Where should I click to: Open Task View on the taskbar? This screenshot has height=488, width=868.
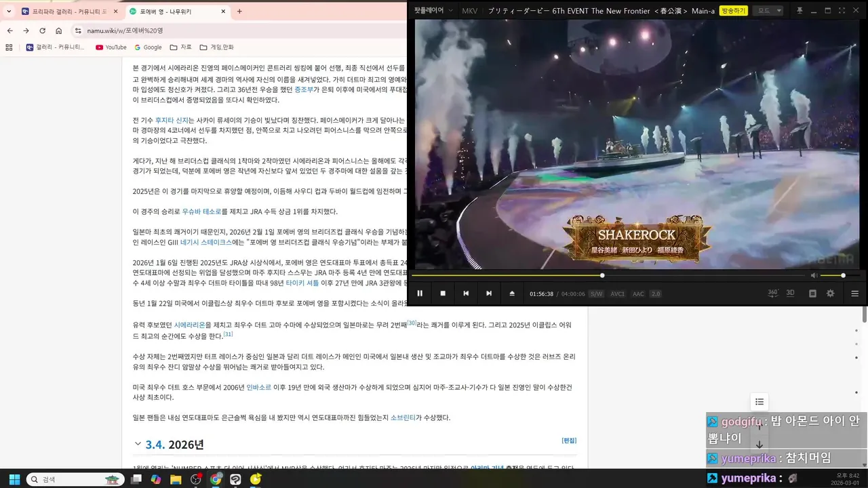click(136, 479)
